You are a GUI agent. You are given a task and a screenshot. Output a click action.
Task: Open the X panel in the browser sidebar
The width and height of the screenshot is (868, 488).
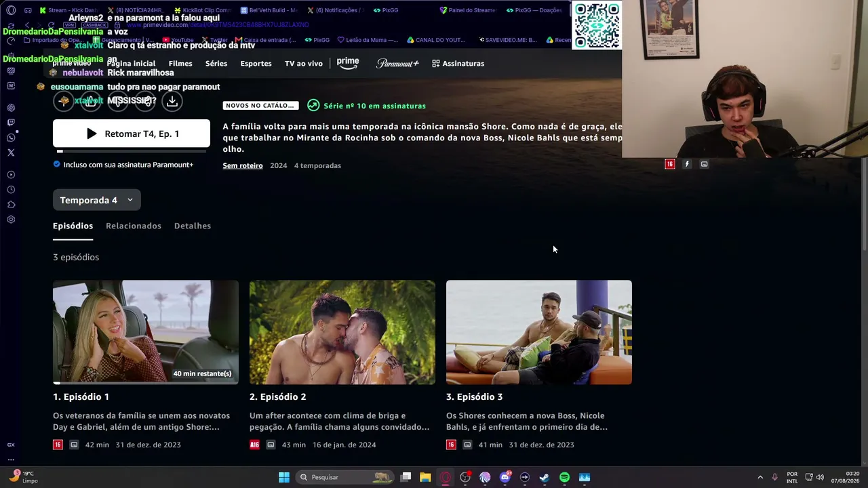click(11, 152)
